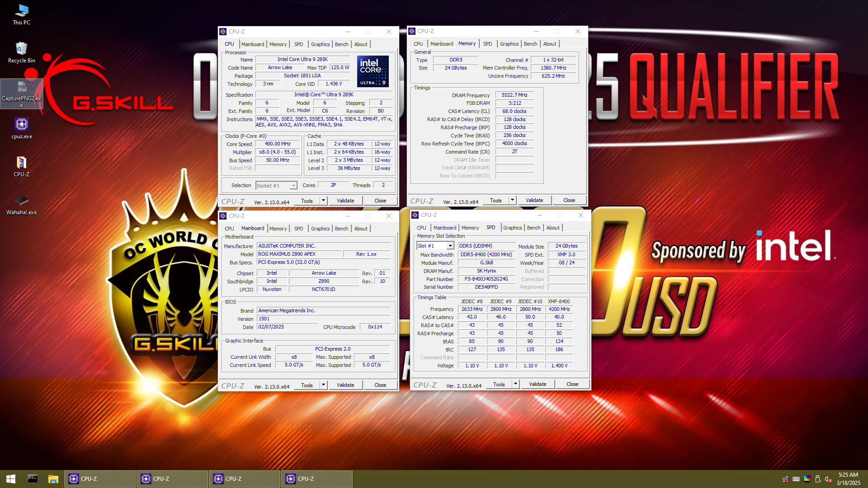Click the touch keyboard tray icon
This screenshot has height=488, width=868.
(796, 479)
